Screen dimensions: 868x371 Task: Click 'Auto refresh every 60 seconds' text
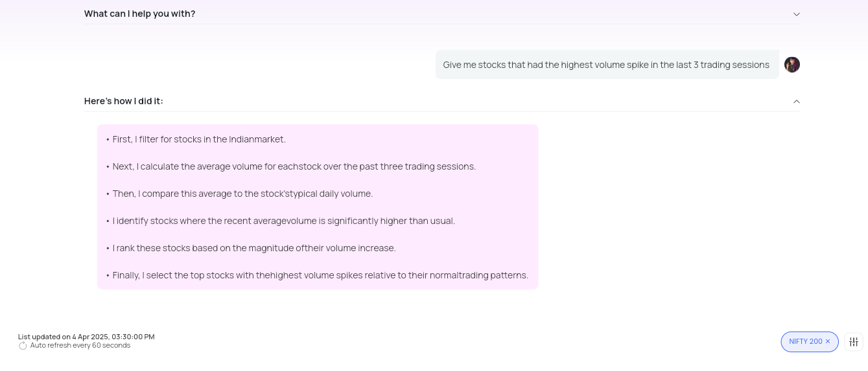[80, 346]
